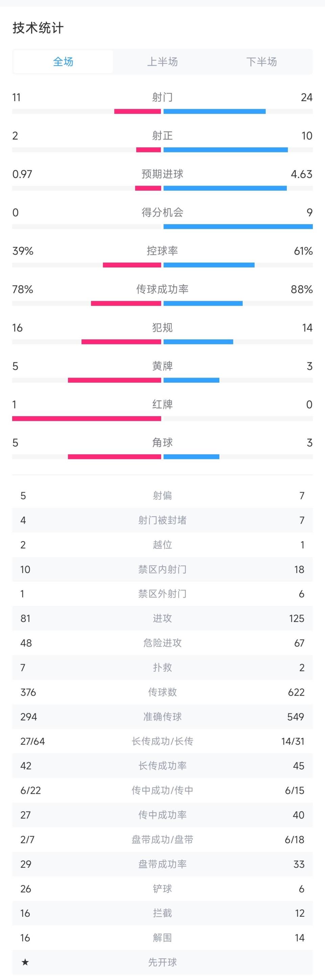This screenshot has width=325, height=980.
Task: Click the 铲球 tackles row
Action: (x=162, y=889)
